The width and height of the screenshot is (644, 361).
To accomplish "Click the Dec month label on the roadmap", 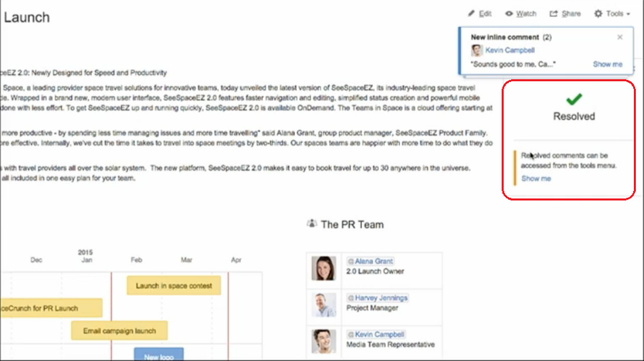I will [x=36, y=259].
